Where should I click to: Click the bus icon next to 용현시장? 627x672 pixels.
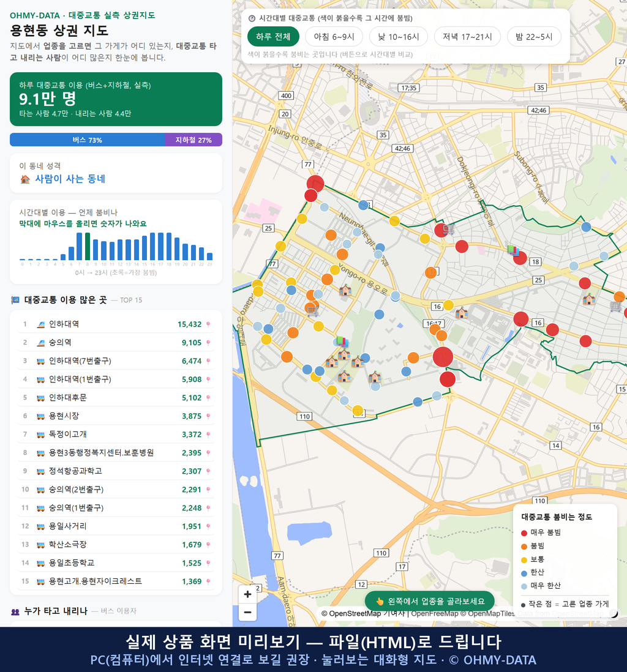(41, 416)
